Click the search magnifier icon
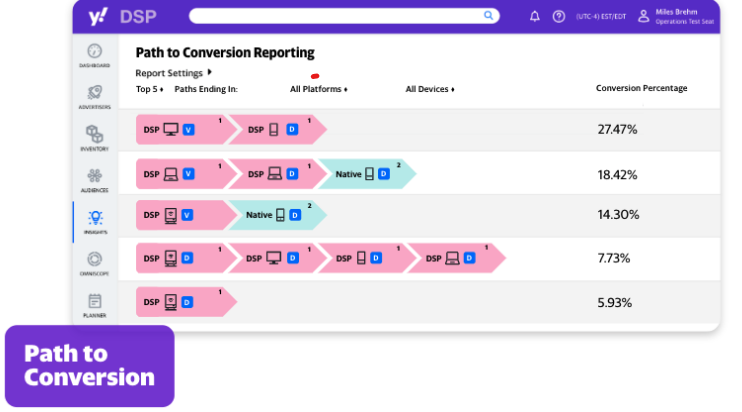 pos(488,16)
